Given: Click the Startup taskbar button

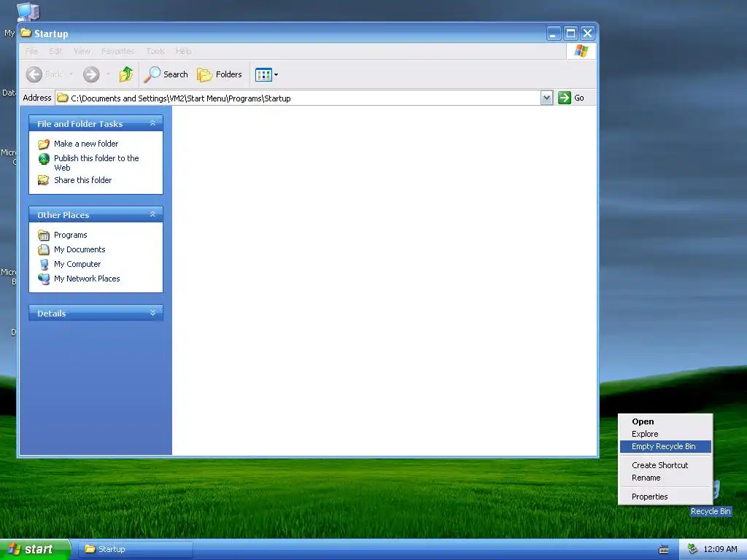Looking at the screenshot, I should pos(136,549).
